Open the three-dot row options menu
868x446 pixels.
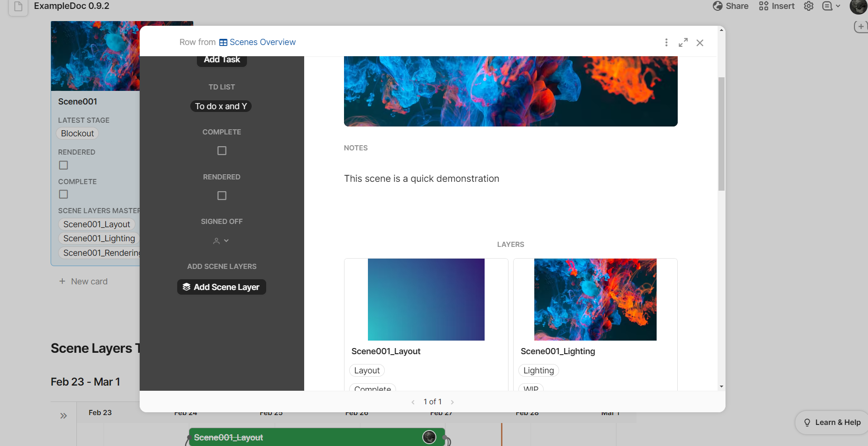pos(666,43)
